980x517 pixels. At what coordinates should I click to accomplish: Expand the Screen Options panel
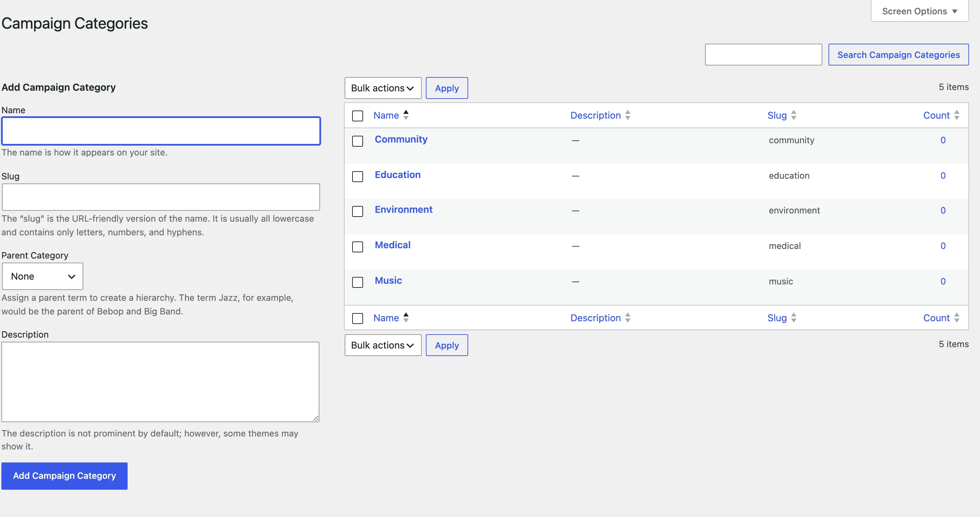pos(920,11)
